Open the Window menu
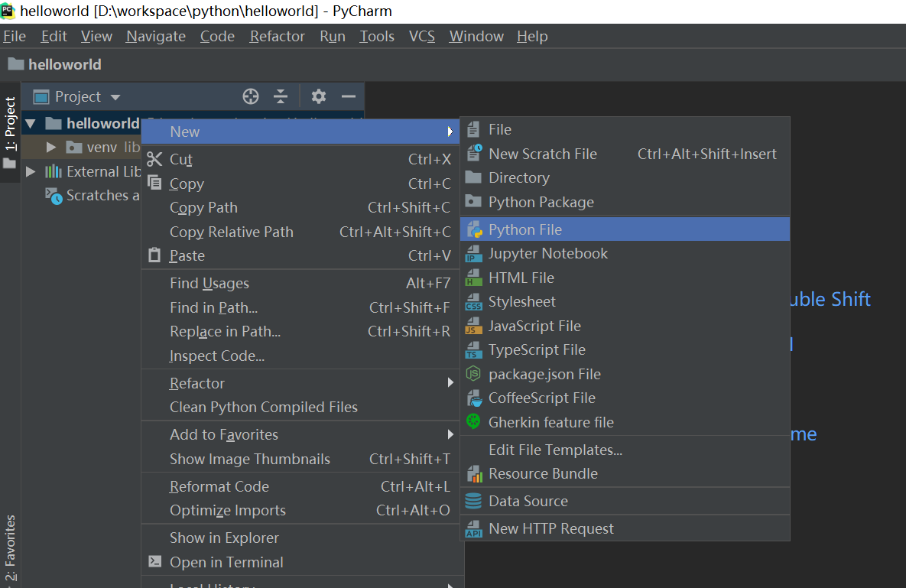This screenshot has width=906, height=588. coord(476,37)
